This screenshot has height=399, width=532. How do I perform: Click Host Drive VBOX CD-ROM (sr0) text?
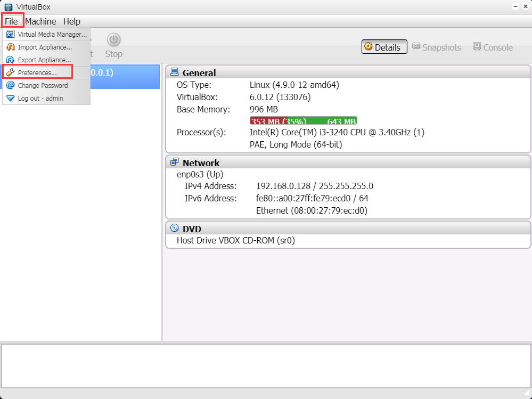(x=236, y=241)
